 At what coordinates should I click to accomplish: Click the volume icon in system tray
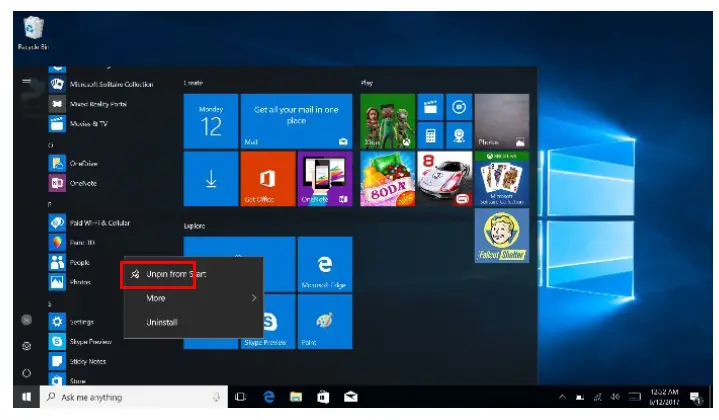click(x=615, y=397)
